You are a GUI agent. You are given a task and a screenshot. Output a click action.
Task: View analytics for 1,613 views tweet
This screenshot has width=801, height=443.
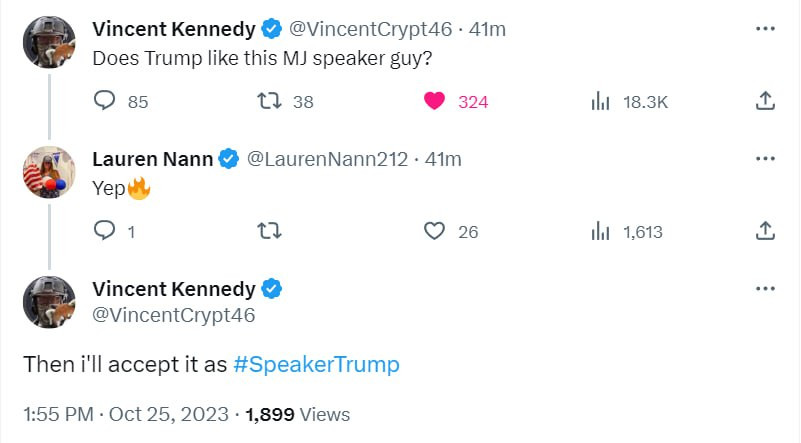(x=601, y=231)
